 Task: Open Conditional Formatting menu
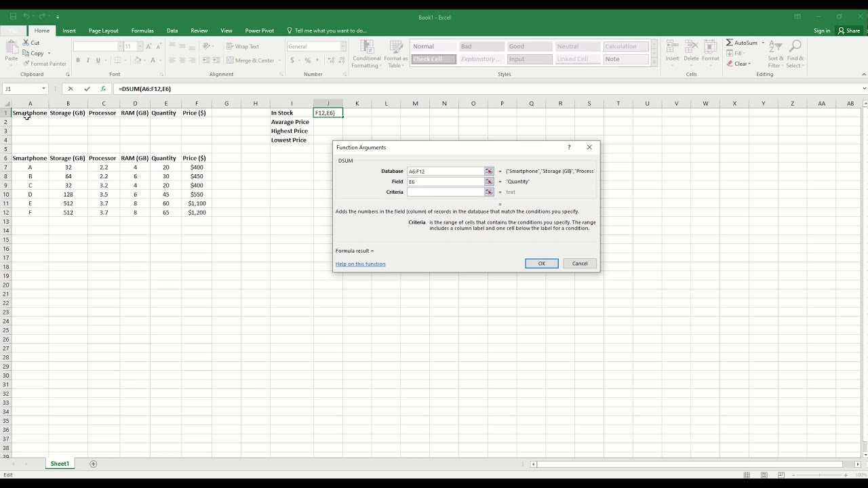tap(366, 54)
